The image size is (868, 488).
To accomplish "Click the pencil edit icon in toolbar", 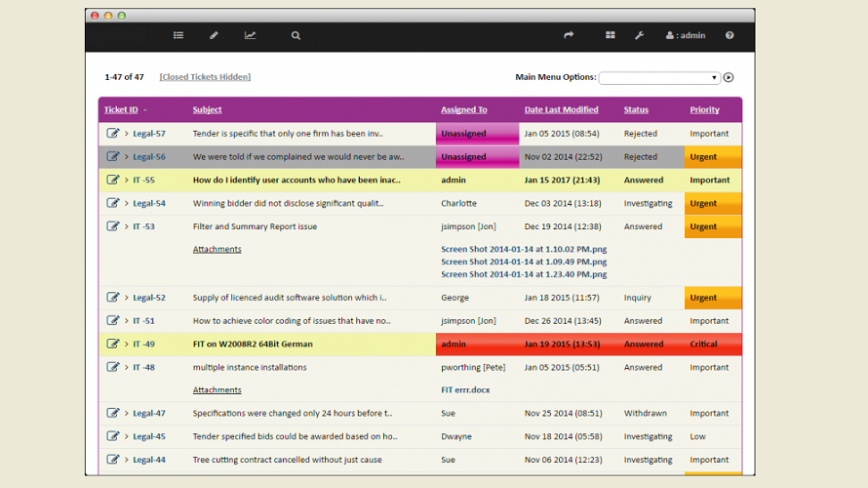I will pyautogui.click(x=214, y=35).
